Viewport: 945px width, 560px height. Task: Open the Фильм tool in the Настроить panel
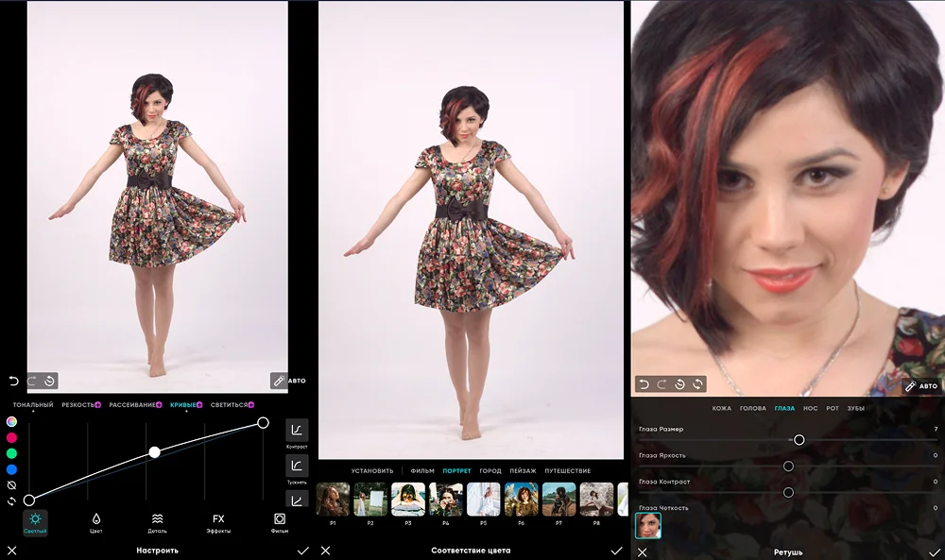[280, 520]
